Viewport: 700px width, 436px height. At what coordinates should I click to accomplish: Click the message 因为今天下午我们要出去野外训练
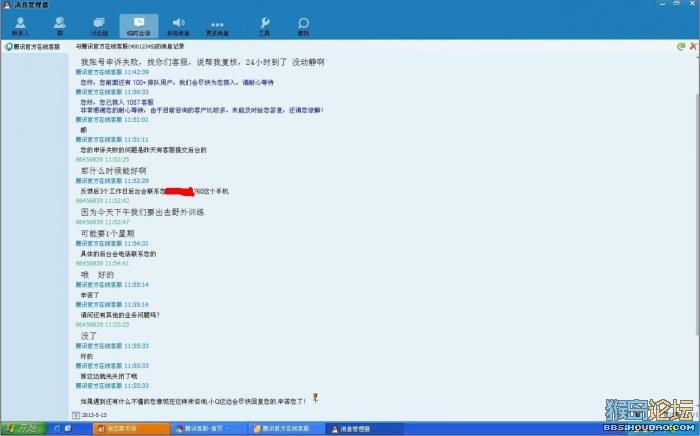(x=142, y=212)
